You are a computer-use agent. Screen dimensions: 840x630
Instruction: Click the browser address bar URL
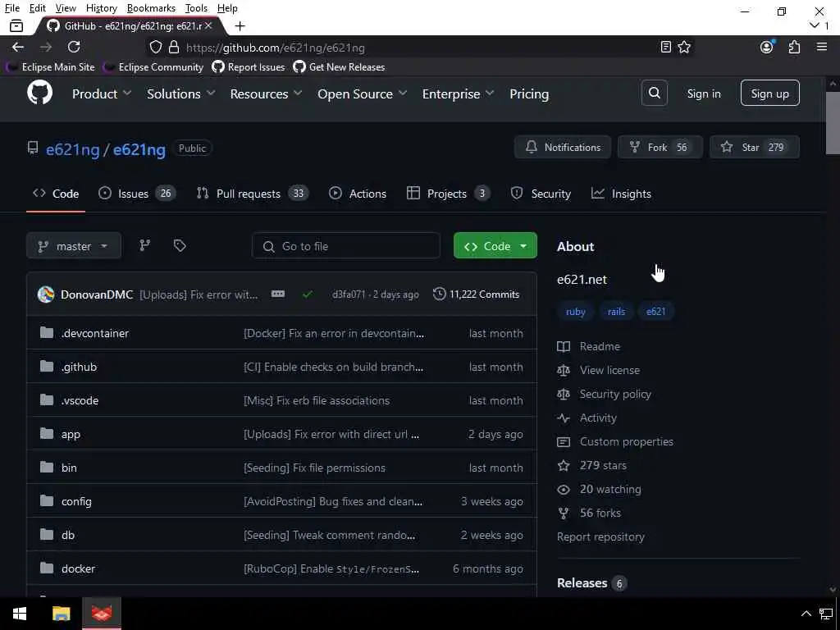pos(276,47)
